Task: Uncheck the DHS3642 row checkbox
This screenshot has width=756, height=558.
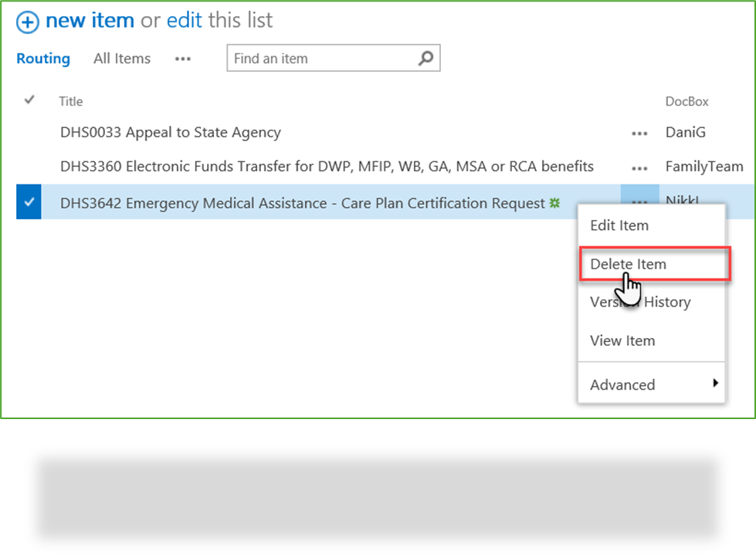Action: point(29,201)
